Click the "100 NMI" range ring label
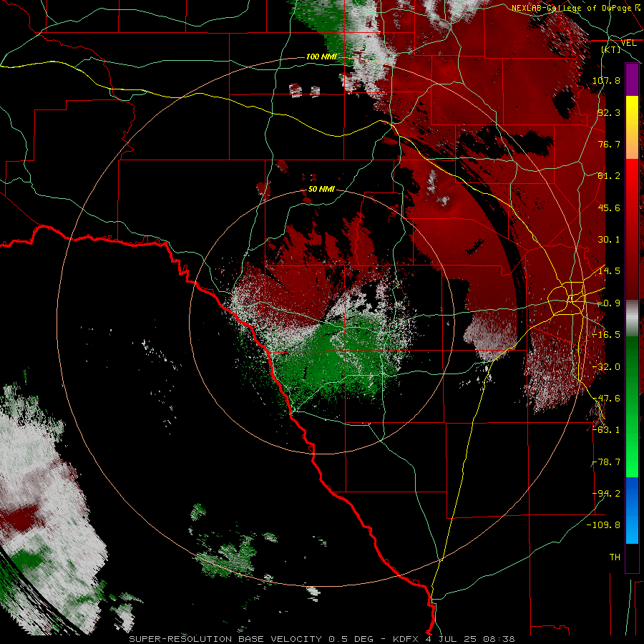644x644 pixels. tap(321, 57)
